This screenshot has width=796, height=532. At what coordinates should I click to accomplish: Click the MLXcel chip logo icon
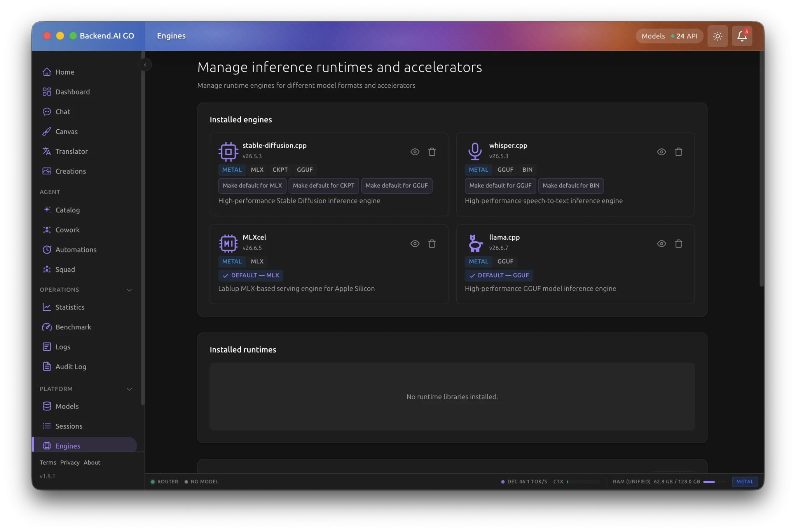[x=228, y=243]
